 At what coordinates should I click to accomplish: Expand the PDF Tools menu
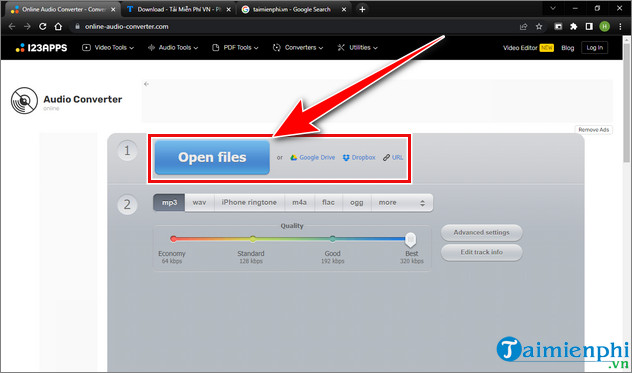pyautogui.click(x=235, y=48)
